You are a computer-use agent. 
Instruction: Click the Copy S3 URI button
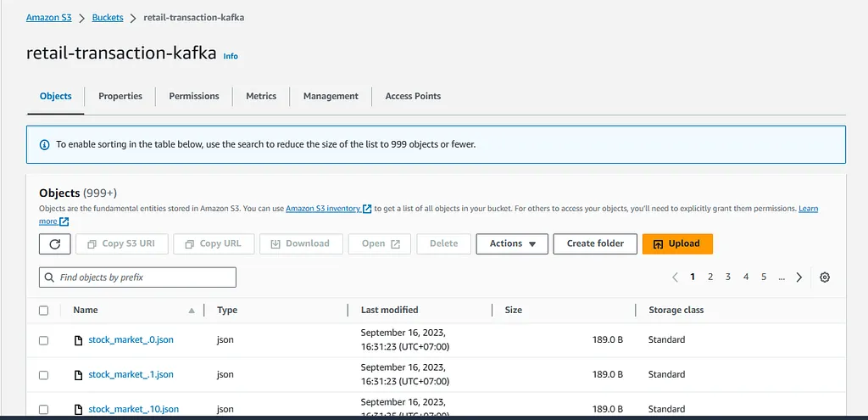(122, 244)
